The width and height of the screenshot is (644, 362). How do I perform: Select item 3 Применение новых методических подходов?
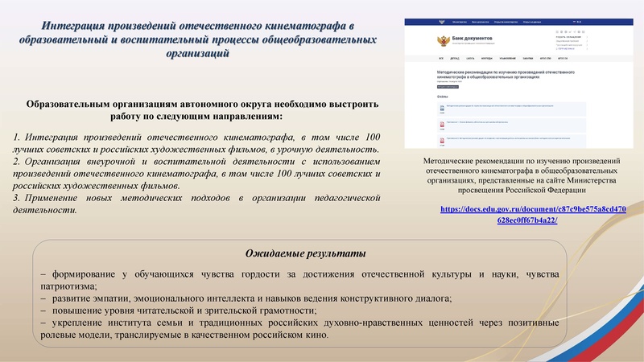tap(196, 204)
